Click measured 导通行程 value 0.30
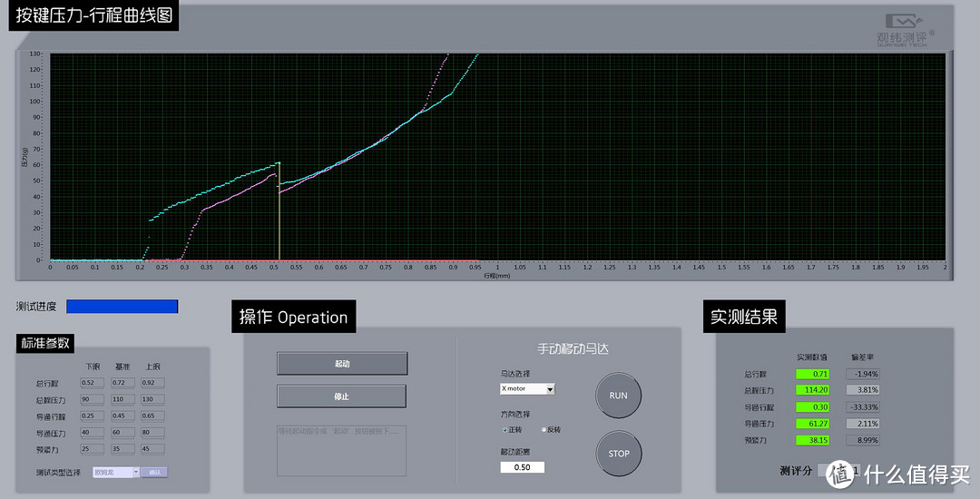Screen dimensions: 980x499 [x=812, y=407]
